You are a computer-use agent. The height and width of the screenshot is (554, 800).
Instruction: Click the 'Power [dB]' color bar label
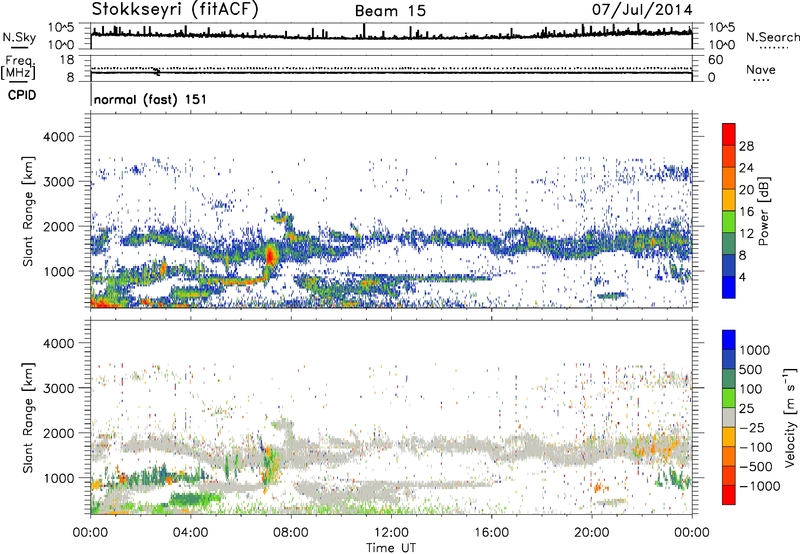click(x=763, y=211)
